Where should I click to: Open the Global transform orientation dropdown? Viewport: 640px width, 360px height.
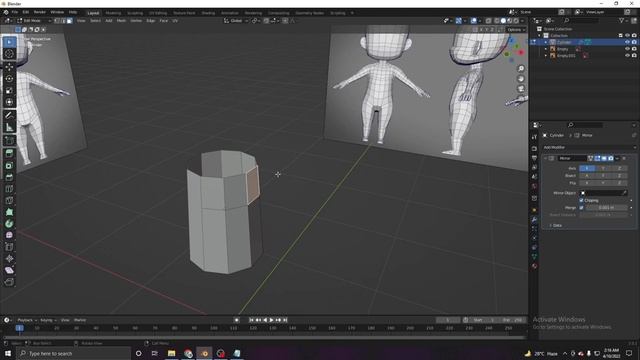click(236, 20)
